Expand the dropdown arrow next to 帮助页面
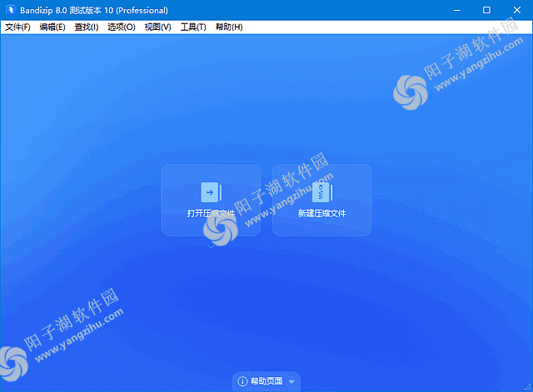The height and width of the screenshot is (392, 533). tap(291, 382)
